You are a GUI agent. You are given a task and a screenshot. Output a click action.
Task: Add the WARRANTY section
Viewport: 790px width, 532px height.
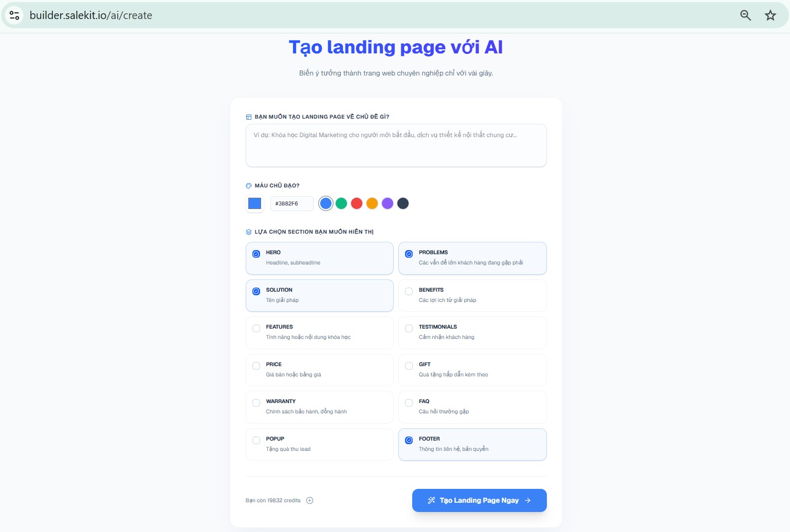tap(256, 403)
